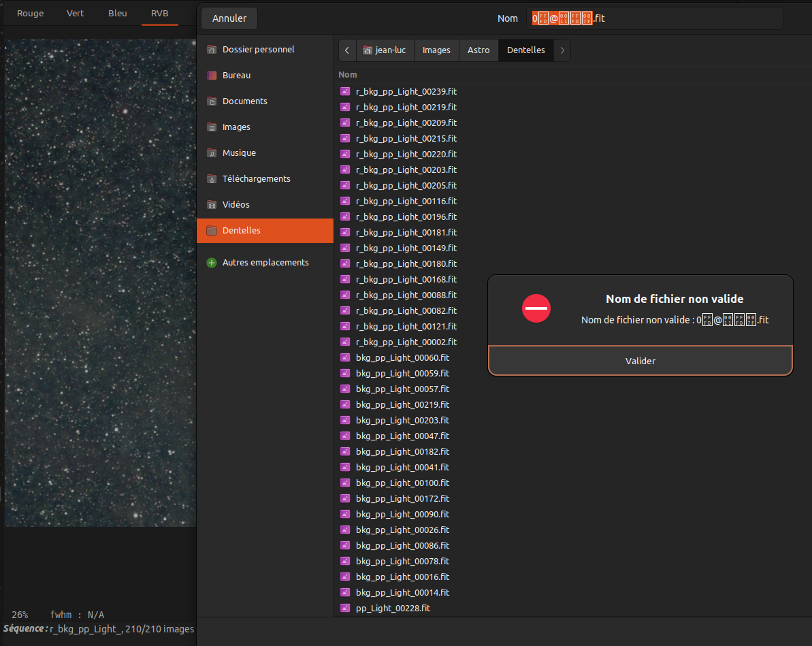Open Téléchargements in sidebar

tap(265, 179)
